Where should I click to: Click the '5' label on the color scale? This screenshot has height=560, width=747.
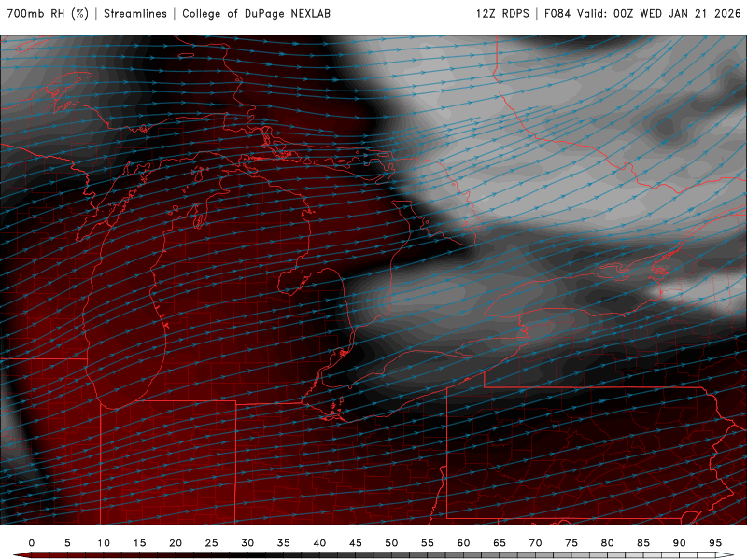(67, 543)
